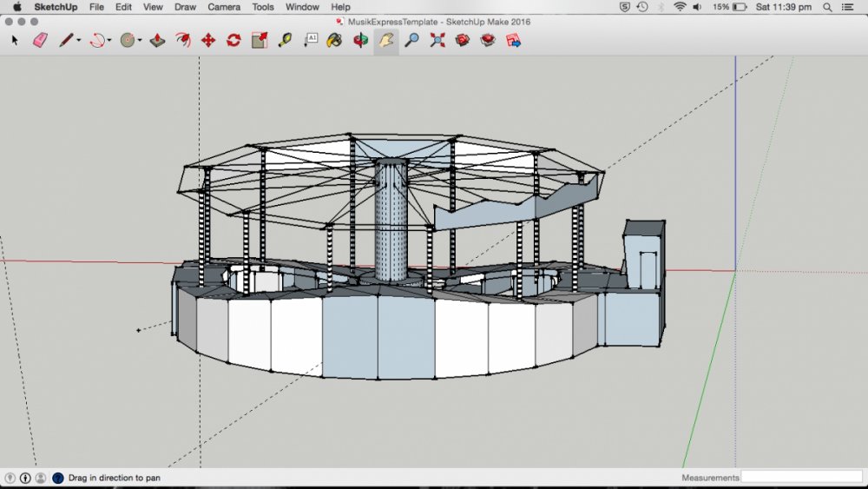
Task: Select the arrow Select tool
Action: click(x=15, y=40)
